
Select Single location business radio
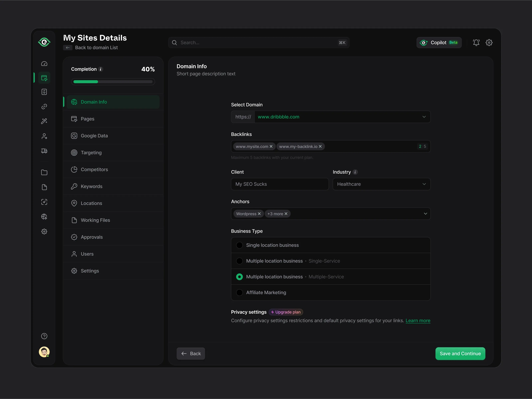pyautogui.click(x=239, y=245)
